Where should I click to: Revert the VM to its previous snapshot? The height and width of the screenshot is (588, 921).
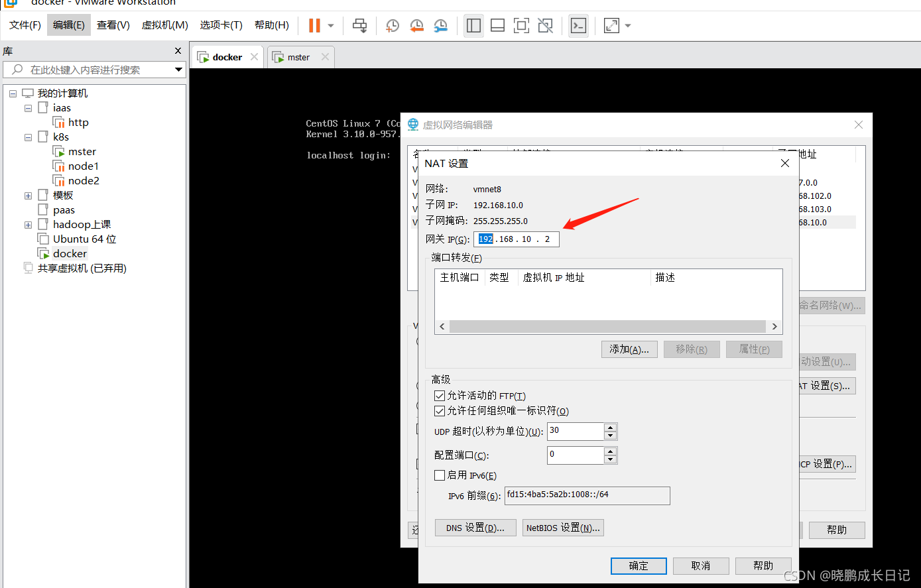416,25
